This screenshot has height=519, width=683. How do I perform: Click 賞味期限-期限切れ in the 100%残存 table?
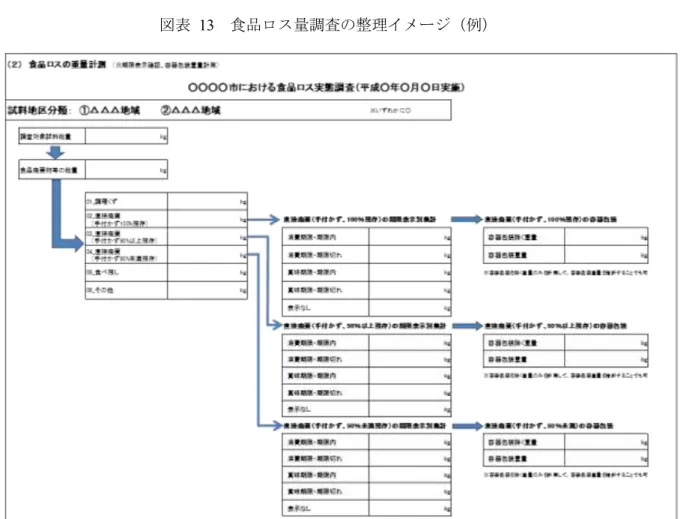[x=325, y=290]
